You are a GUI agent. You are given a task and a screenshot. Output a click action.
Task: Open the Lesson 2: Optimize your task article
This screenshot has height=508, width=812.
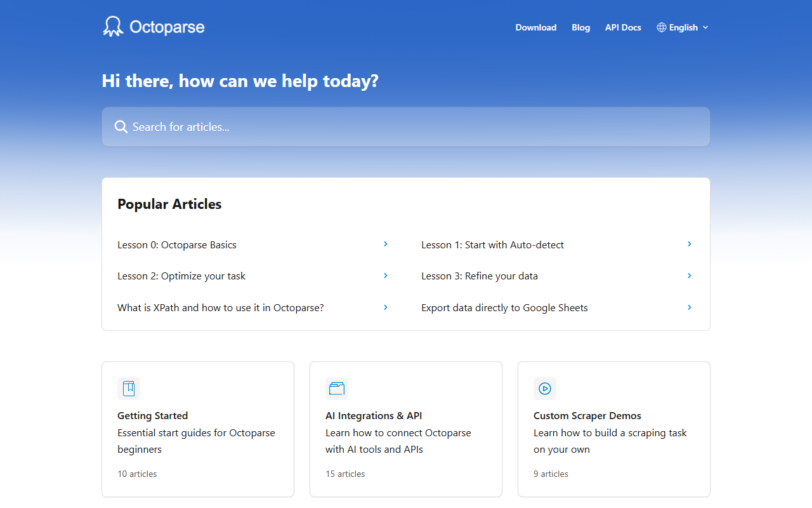[x=181, y=276]
